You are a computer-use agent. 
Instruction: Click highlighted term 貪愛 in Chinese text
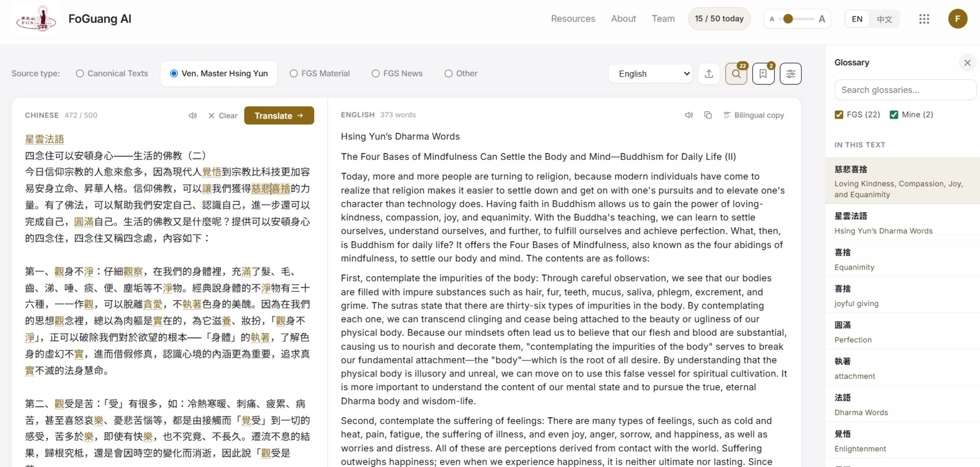(x=153, y=304)
